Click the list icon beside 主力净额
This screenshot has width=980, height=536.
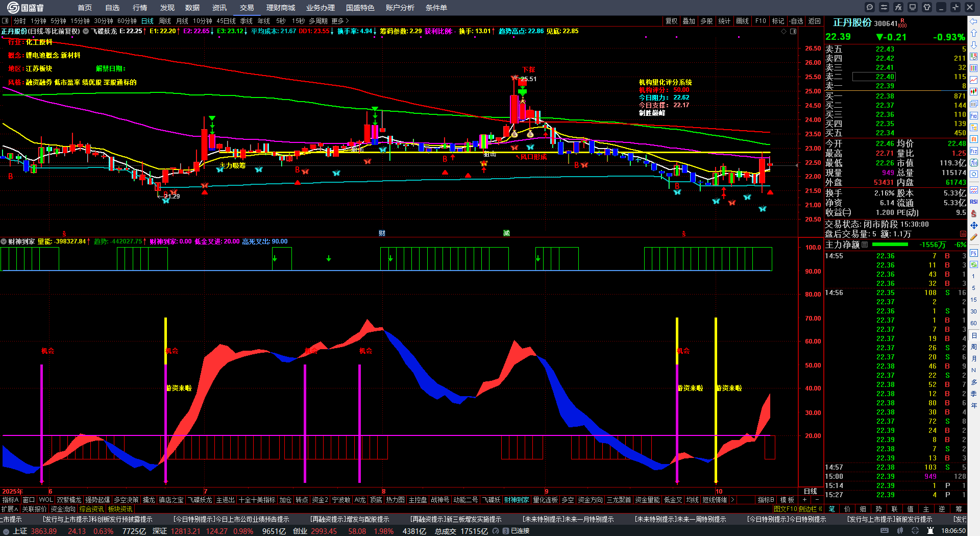click(x=865, y=245)
